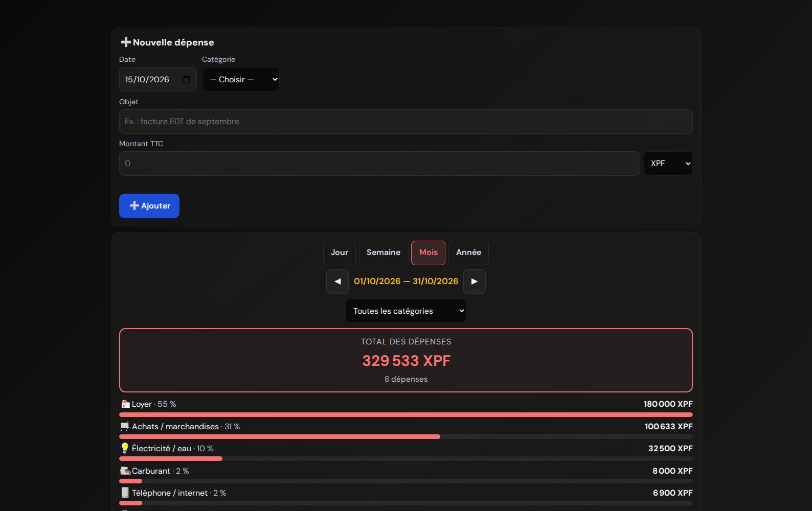Screen dimensions: 812x511
Task: Click the Téléphone / internet phone icon
Action: [x=125, y=493]
